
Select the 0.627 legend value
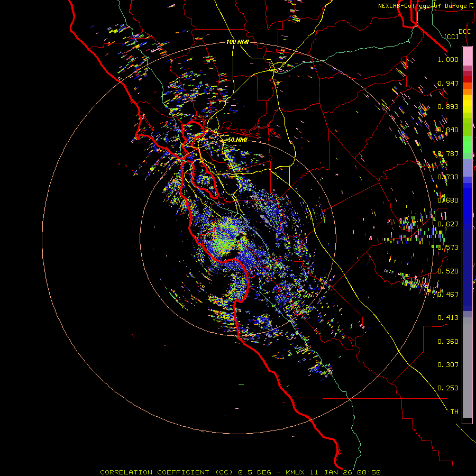pos(448,224)
